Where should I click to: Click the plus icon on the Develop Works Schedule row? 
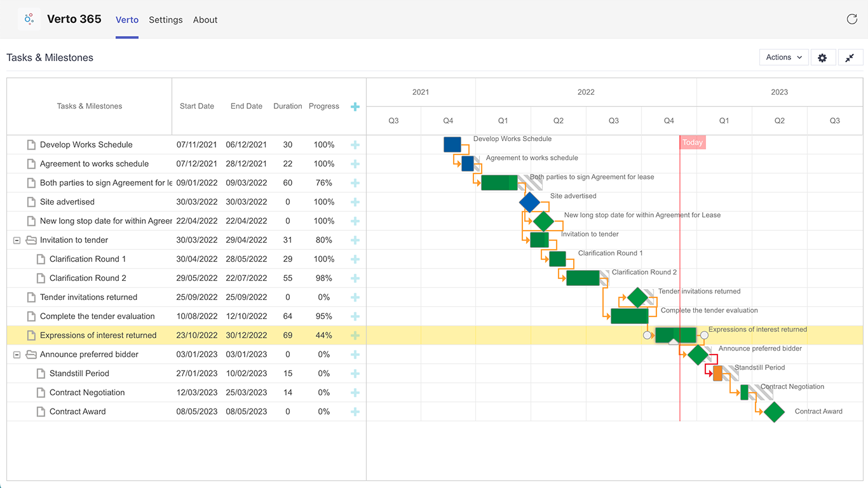coord(355,144)
